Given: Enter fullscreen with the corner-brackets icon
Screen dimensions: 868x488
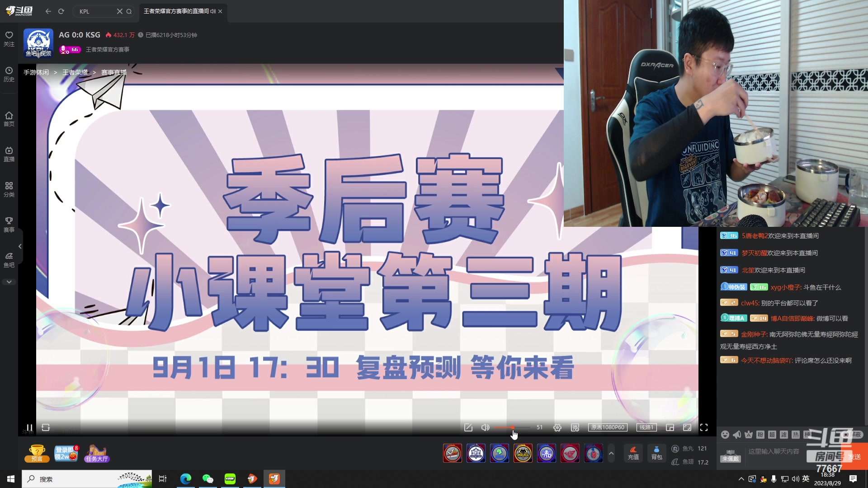Looking at the screenshot, I should pos(704,427).
